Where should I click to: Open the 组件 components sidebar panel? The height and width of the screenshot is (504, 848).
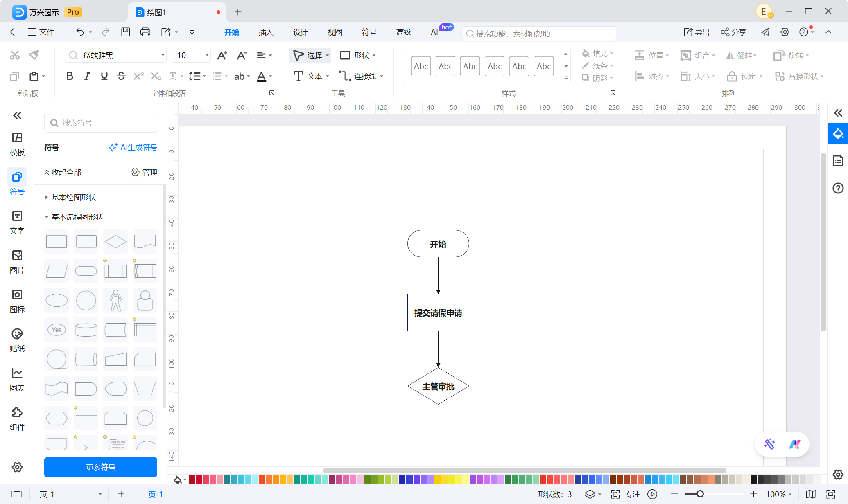tap(17, 419)
